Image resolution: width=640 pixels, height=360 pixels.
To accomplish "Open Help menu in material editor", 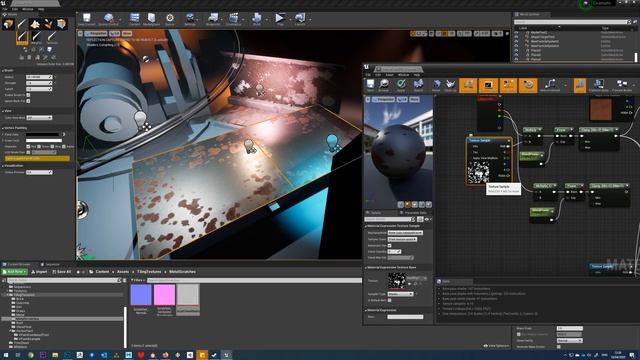I will 417,75.
